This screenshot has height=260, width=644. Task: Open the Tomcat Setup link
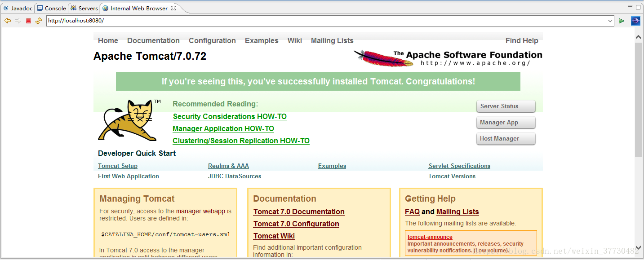pos(118,166)
